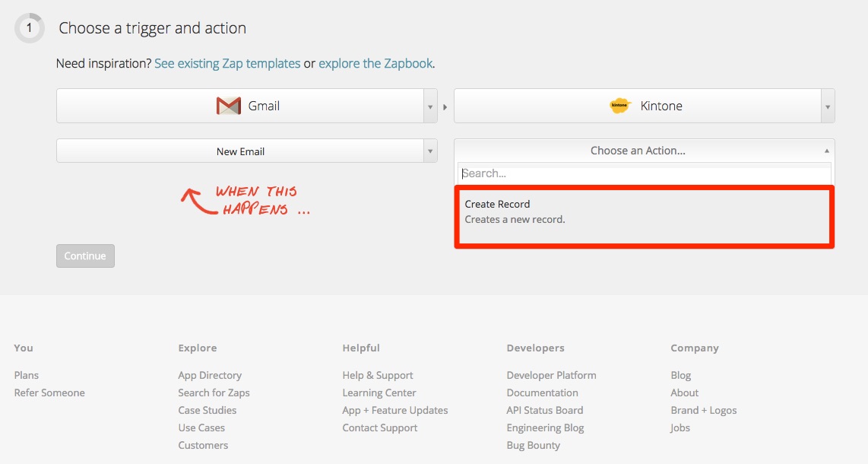Image resolution: width=868 pixels, height=464 pixels.
Task: Select the Create Record action
Action: [x=645, y=217]
